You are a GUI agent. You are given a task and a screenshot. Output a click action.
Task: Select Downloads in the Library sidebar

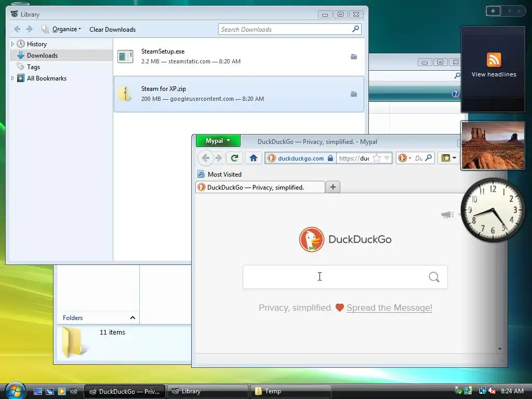[x=42, y=55]
